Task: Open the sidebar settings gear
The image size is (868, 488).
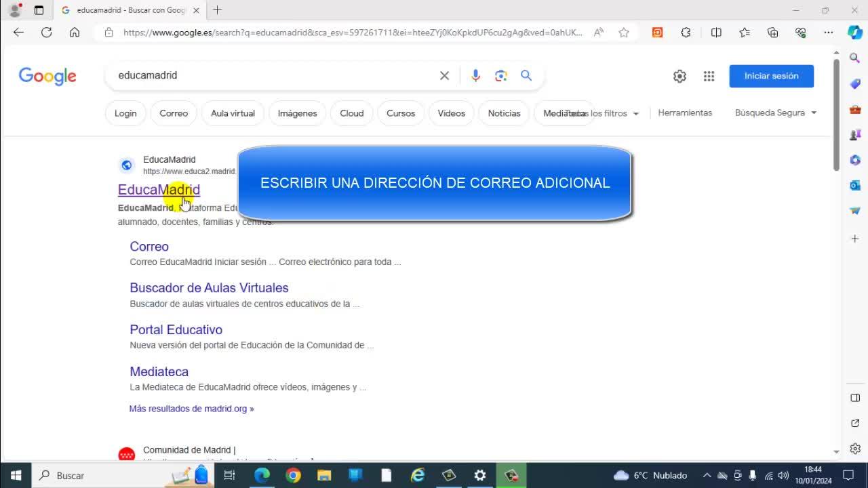Action: 855,449
